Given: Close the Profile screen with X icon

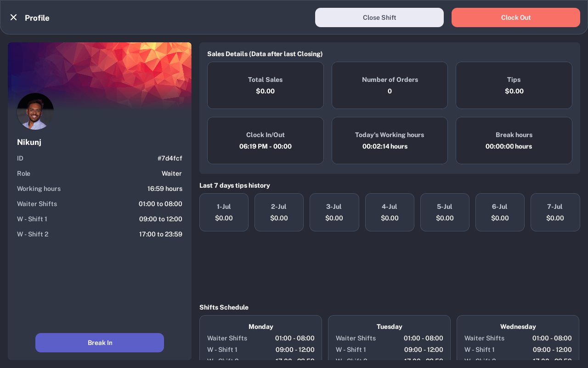Looking at the screenshot, I should [x=13, y=17].
